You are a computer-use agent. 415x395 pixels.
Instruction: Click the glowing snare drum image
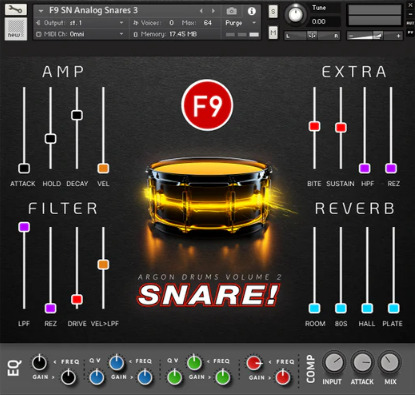pyautogui.click(x=208, y=198)
